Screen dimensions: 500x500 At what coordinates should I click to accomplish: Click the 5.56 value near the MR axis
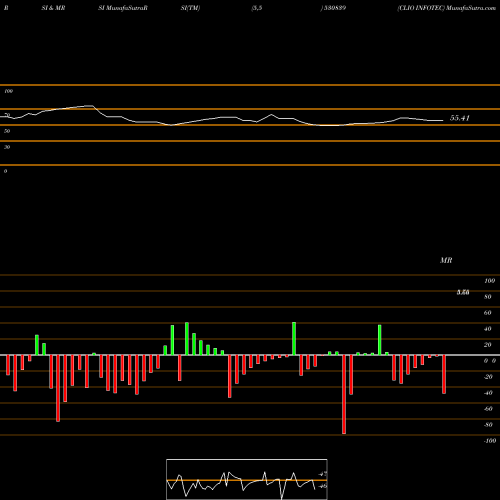pyautogui.click(x=463, y=292)
